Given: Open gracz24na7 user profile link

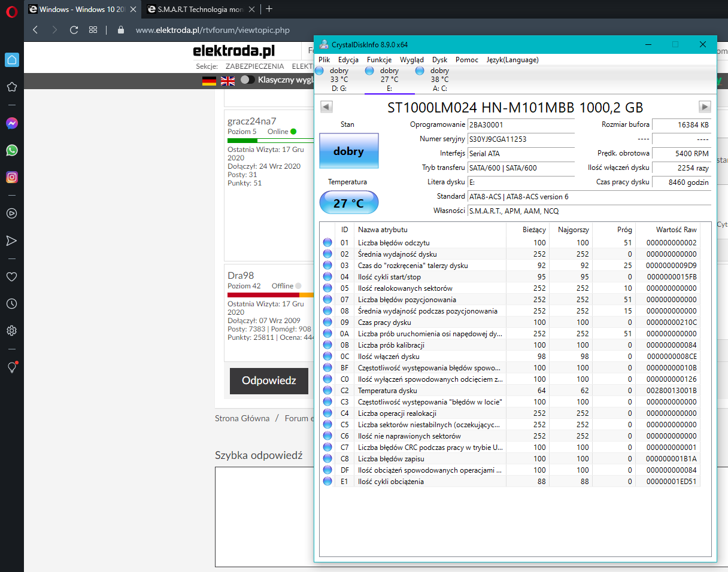Looking at the screenshot, I should click(x=252, y=121).
